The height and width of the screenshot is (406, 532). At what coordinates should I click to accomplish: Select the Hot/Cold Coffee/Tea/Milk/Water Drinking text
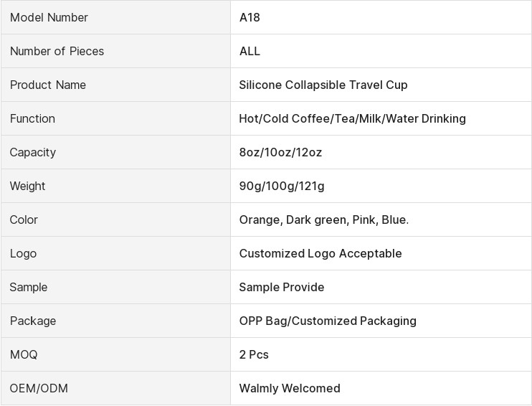(x=352, y=118)
